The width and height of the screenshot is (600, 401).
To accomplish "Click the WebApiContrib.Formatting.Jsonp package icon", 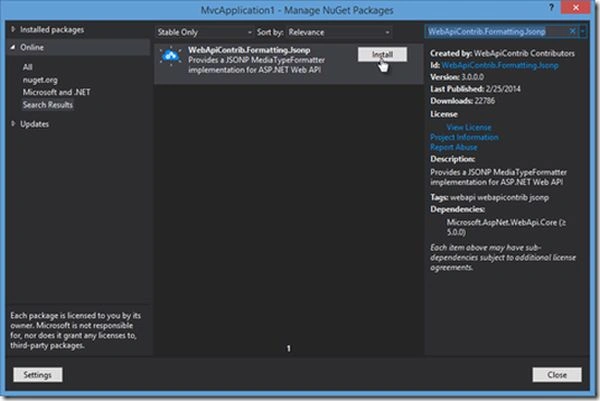I will [x=171, y=57].
